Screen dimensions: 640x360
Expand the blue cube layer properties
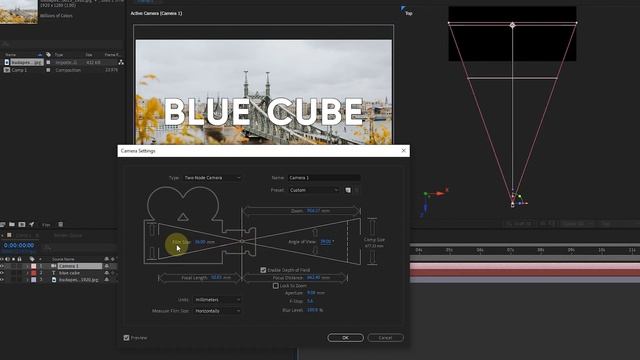pyautogui.click(x=27, y=273)
